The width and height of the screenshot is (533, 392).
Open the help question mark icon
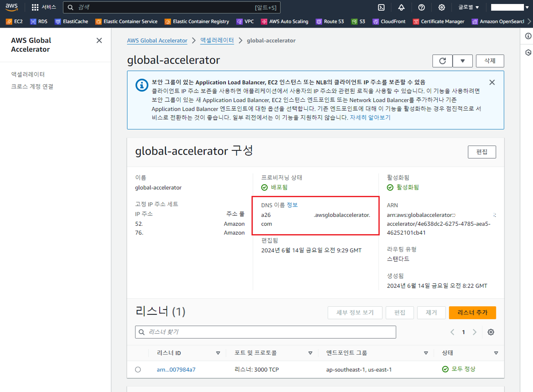click(421, 7)
